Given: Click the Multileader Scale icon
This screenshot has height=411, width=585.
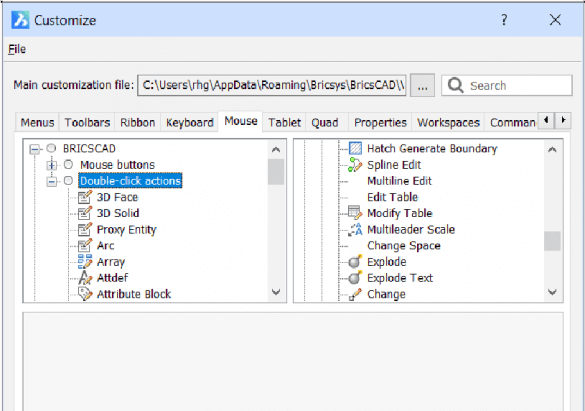Looking at the screenshot, I should (355, 229).
